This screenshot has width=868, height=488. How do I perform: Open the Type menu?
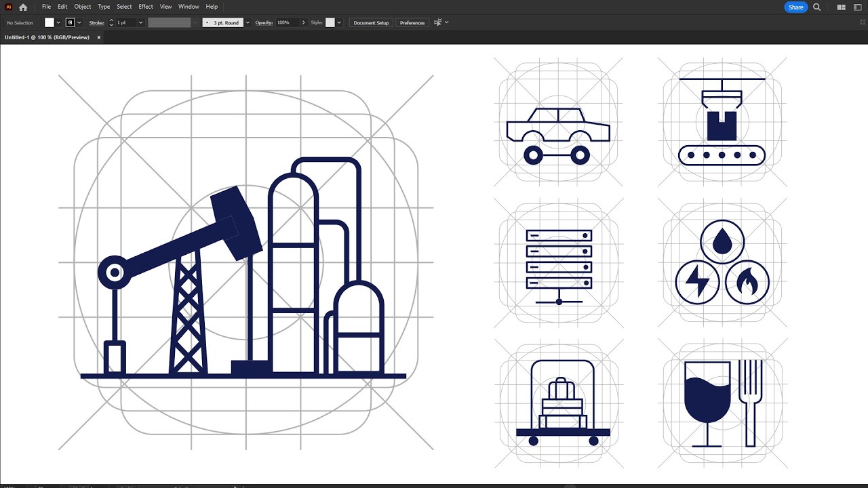(x=104, y=7)
